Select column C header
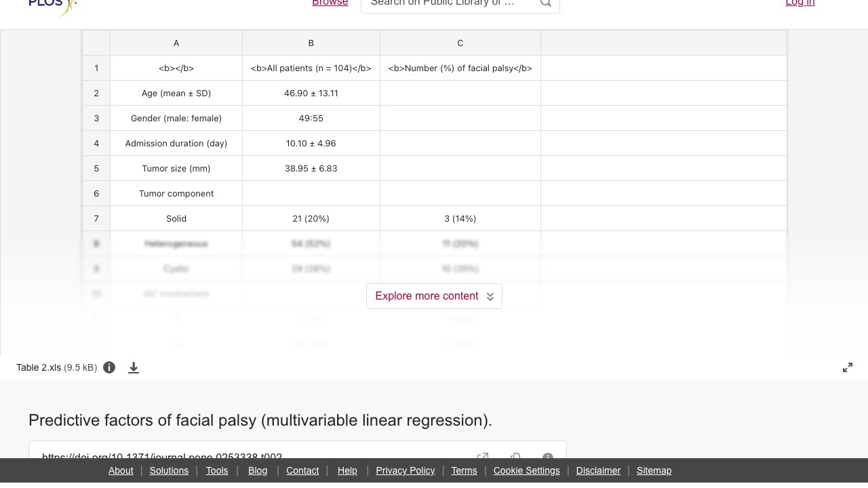The height and width of the screenshot is (488, 868). 460,43
